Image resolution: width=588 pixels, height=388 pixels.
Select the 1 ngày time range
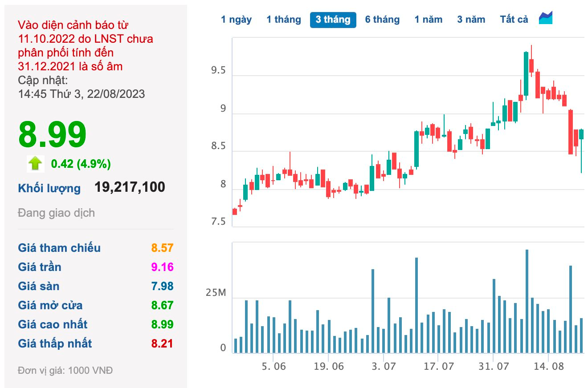coord(236,20)
